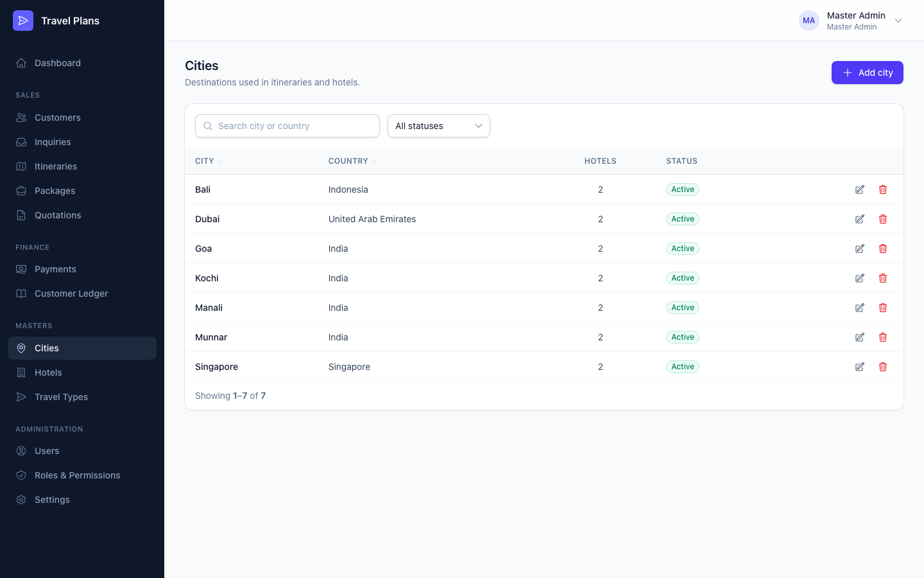The width and height of the screenshot is (924, 578).
Task: Open the Payments page
Action: [82, 269]
